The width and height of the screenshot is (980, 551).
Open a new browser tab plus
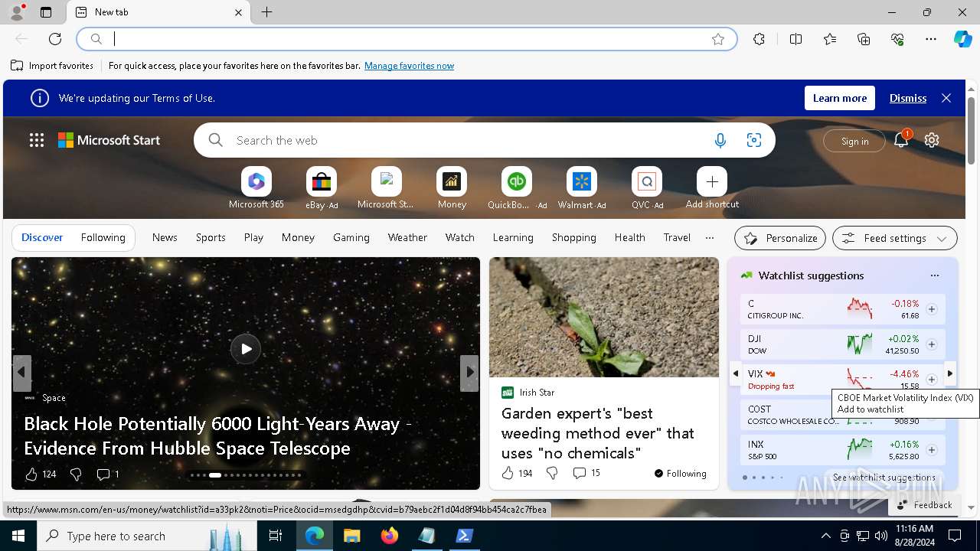(x=267, y=12)
